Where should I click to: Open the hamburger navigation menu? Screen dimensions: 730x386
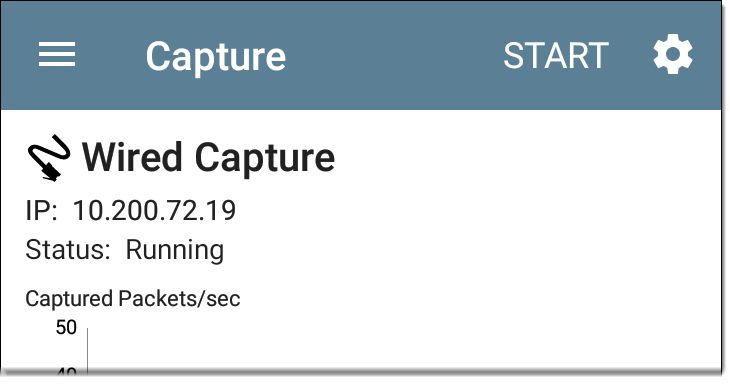(57, 54)
